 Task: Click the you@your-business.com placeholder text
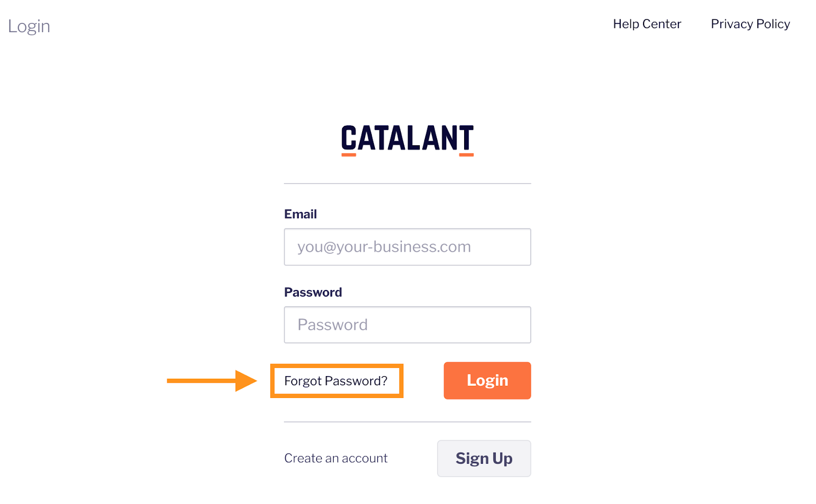point(384,247)
